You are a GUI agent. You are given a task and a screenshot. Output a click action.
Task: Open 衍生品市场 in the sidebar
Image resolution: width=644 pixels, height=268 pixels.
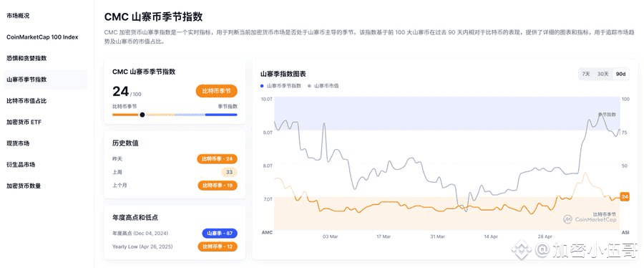(x=21, y=164)
